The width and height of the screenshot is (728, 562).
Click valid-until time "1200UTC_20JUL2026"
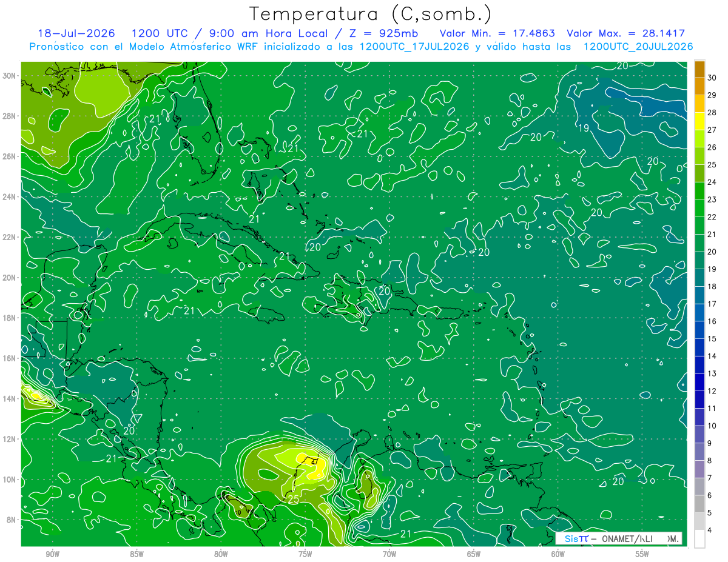point(638,46)
